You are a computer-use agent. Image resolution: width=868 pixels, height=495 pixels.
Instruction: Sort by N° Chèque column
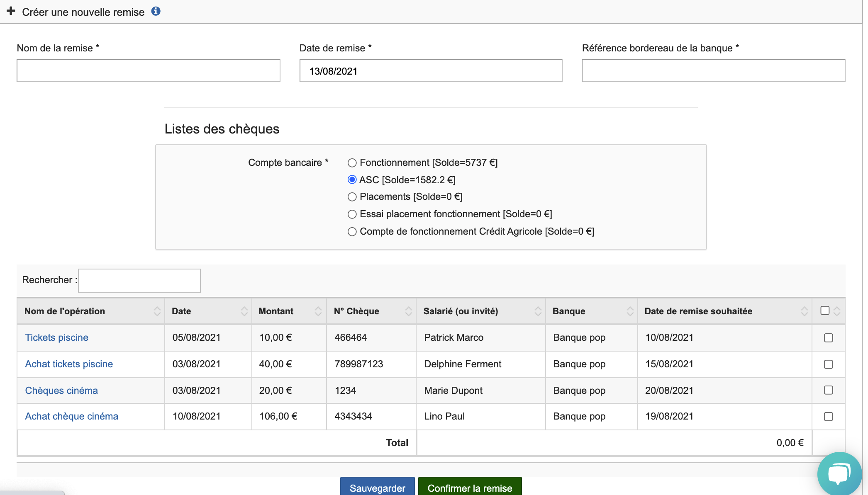click(x=408, y=311)
